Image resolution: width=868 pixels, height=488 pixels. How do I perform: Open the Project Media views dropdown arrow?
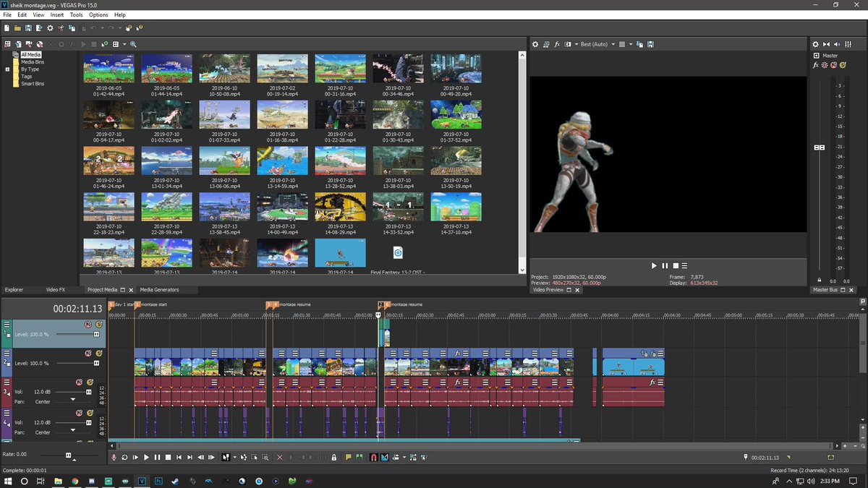pyautogui.click(x=124, y=44)
